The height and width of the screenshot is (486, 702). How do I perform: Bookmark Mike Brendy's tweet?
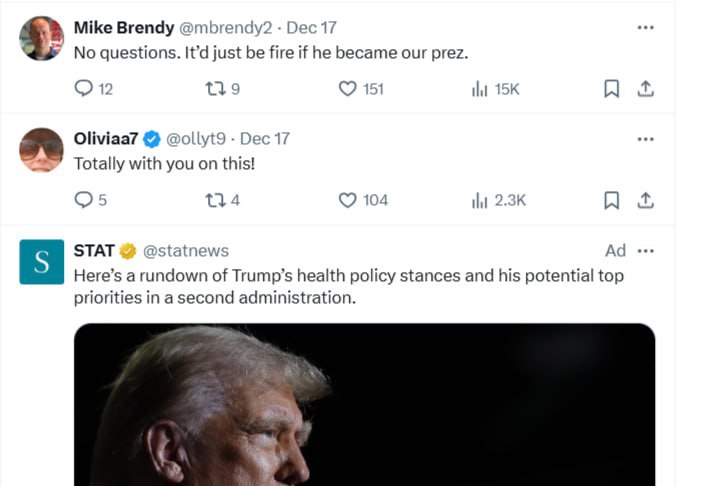tap(612, 89)
